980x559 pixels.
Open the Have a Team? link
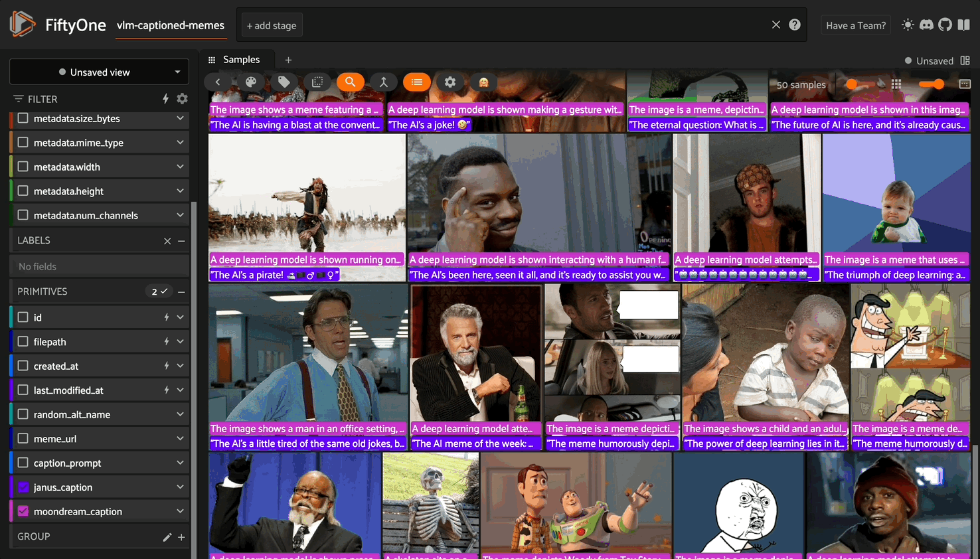click(856, 25)
